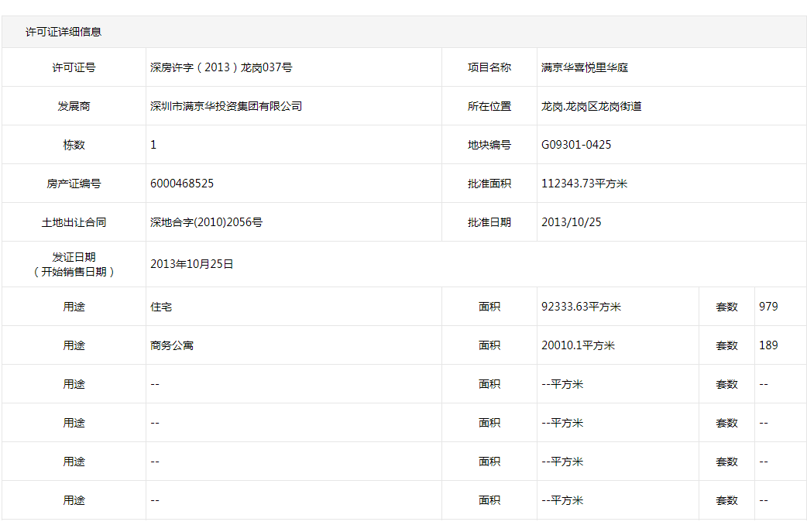Click the project name 满京华喜悦里华庭
807x532 pixels.
point(585,67)
